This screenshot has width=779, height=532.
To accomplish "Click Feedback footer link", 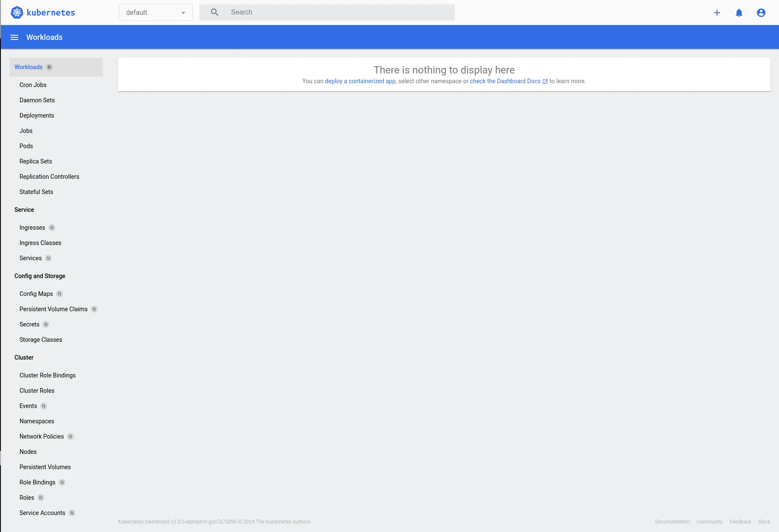I will [740, 522].
